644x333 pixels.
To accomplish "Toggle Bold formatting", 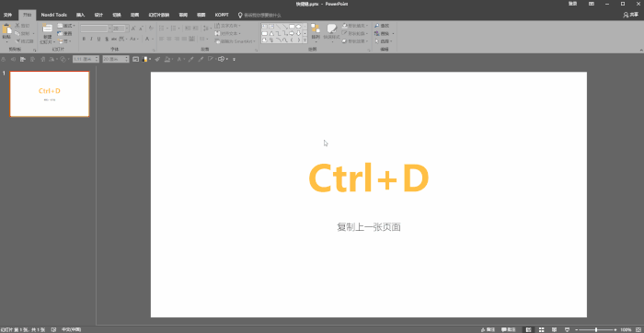I will 84,39.
